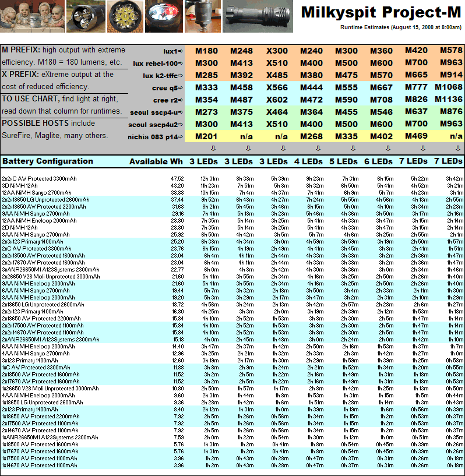The height and width of the screenshot is (476, 465).
Task: Open the seven-LED cluster photo
Action: pos(124,16)
